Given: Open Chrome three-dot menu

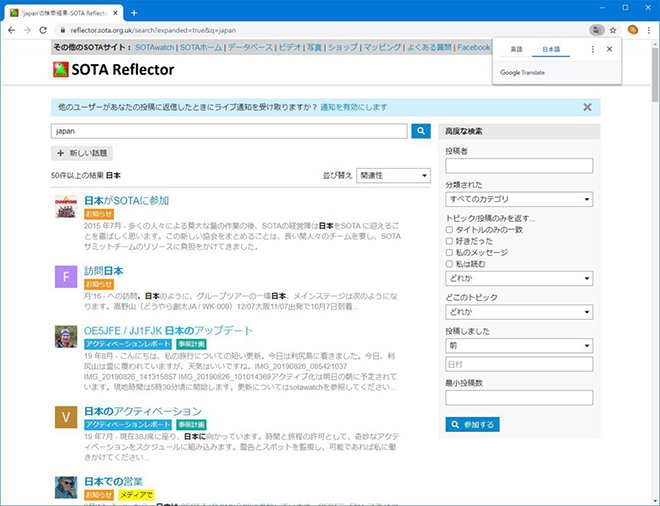Looking at the screenshot, I should tap(649, 30).
